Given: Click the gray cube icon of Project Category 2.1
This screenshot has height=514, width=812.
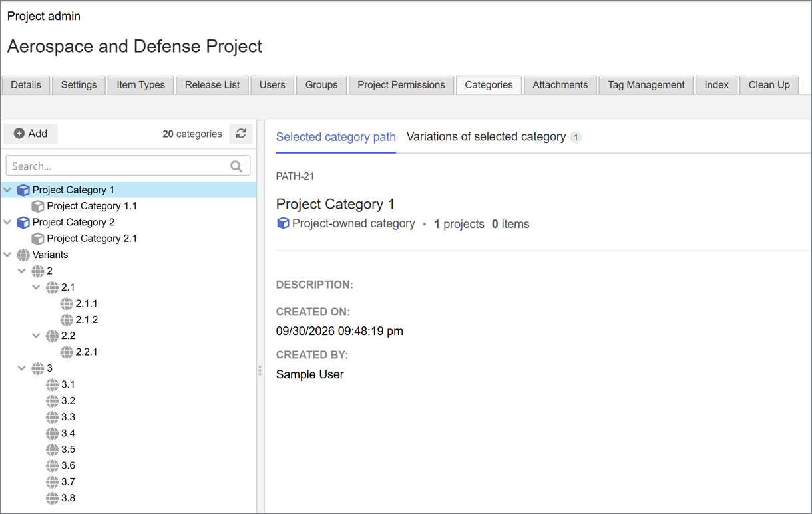Looking at the screenshot, I should click(x=38, y=239).
